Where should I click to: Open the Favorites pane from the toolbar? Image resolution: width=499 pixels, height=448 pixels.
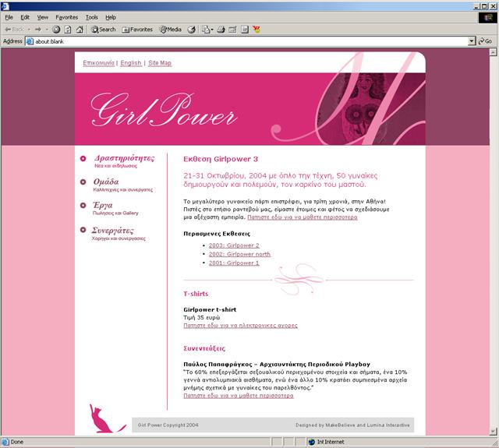137,30
